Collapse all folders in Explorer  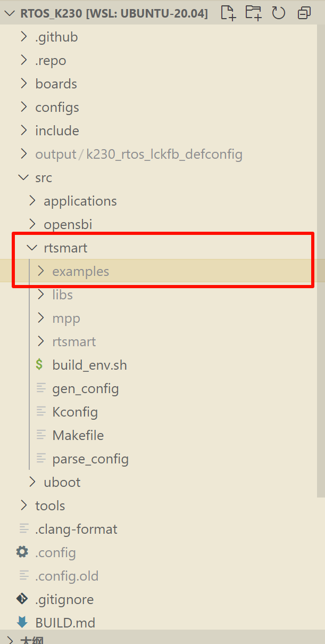click(x=304, y=13)
